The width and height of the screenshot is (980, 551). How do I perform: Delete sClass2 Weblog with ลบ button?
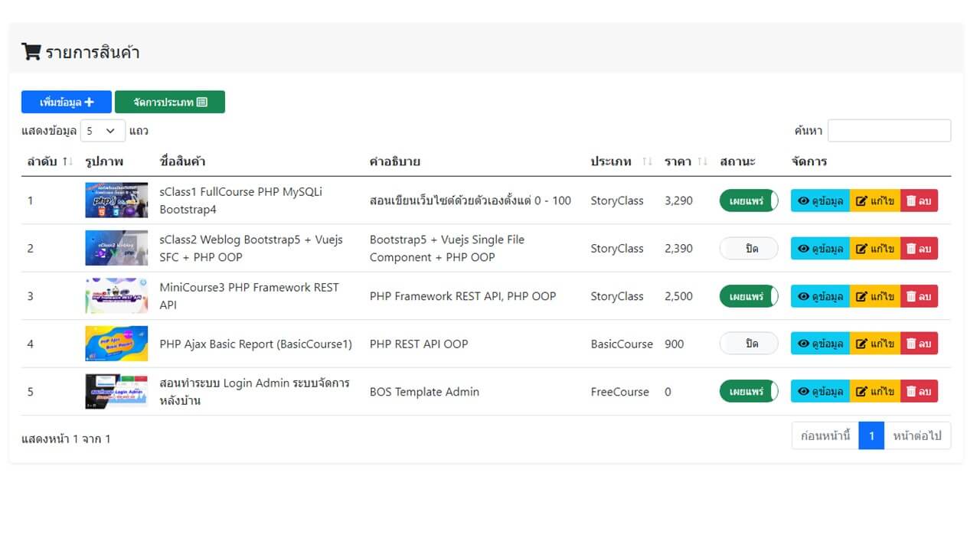[919, 248]
